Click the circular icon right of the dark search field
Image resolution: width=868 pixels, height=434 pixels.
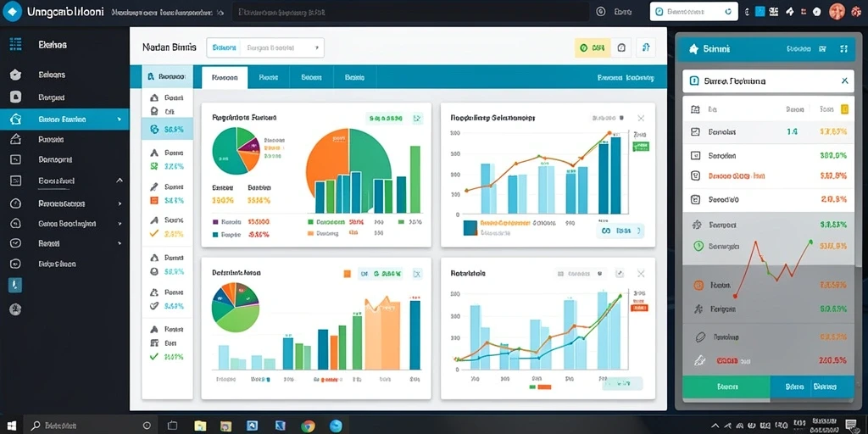601,11
